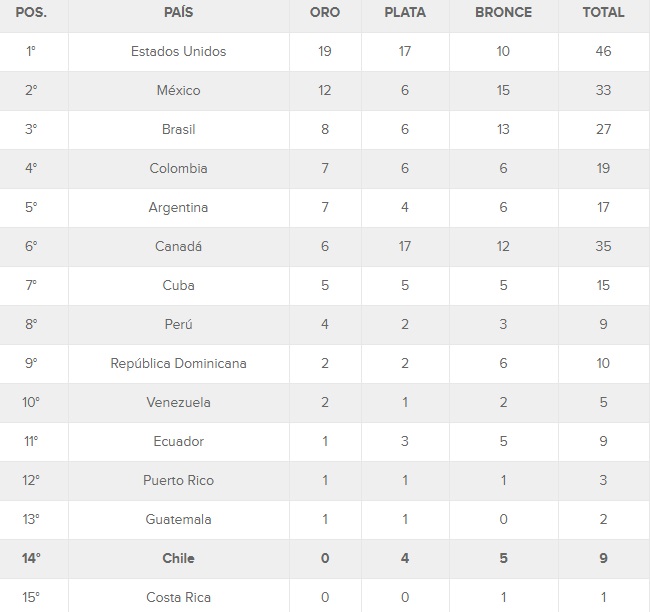Select the Estados Unidos country cell

click(178, 51)
